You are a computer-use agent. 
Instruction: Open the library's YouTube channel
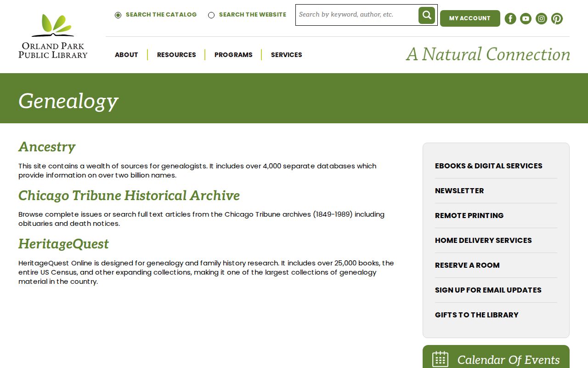tap(526, 18)
